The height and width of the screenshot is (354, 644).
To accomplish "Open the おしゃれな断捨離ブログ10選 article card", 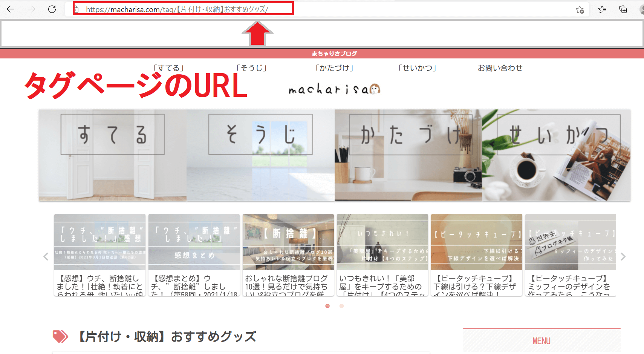I will click(288, 255).
